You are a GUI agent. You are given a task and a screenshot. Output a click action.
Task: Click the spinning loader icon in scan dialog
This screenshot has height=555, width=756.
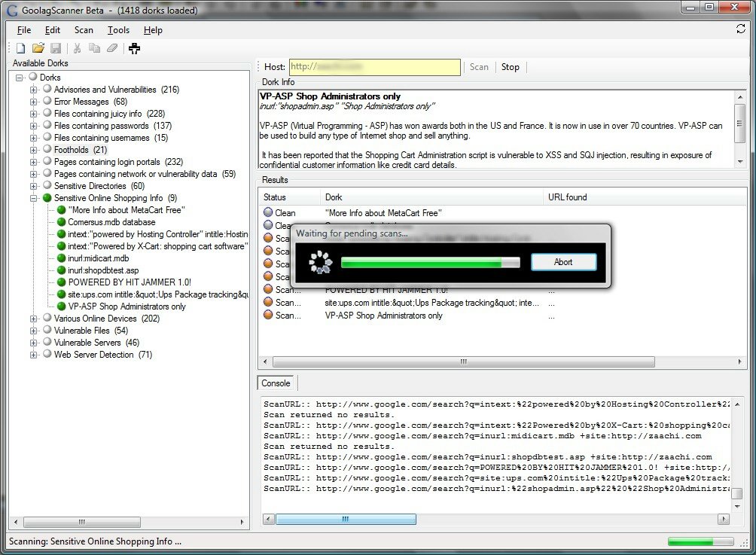point(321,262)
